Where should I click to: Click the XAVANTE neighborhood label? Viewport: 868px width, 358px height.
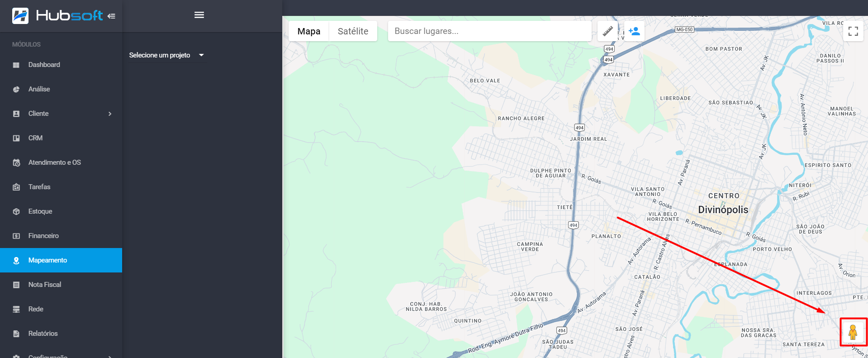point(617,75)
